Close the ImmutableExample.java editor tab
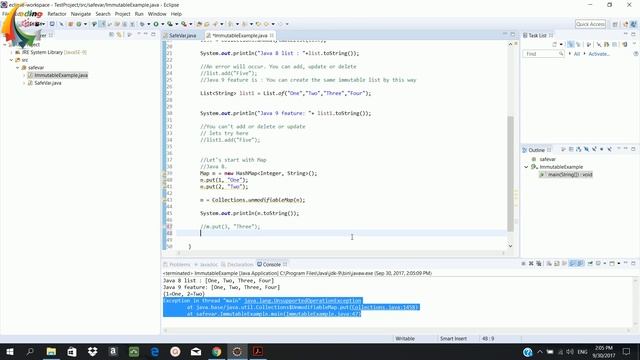Screen dimensions: 640x360 pos(272,36)
